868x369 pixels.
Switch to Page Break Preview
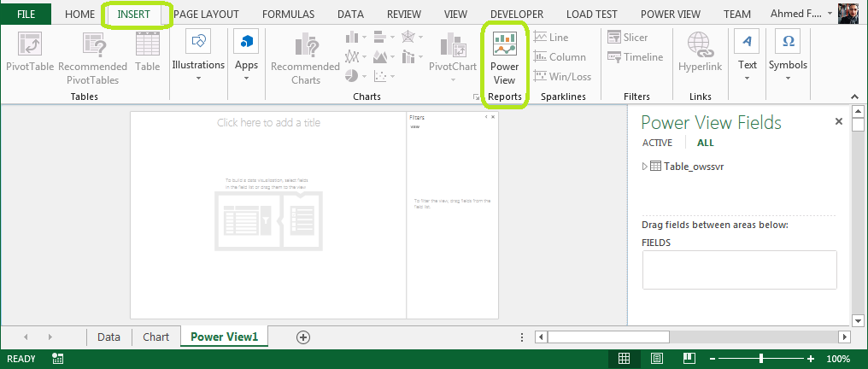pyautogui.click(x=689, y=359)
